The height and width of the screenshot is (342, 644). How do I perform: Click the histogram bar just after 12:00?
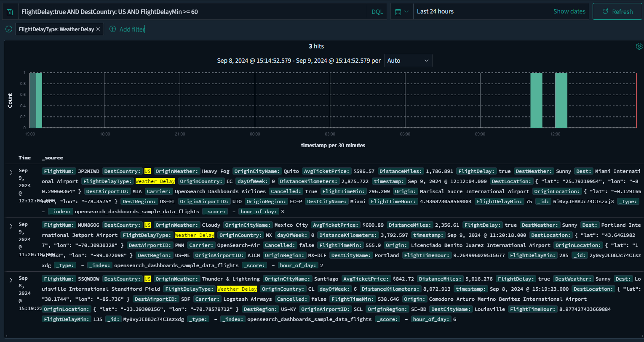pos(561,100)
